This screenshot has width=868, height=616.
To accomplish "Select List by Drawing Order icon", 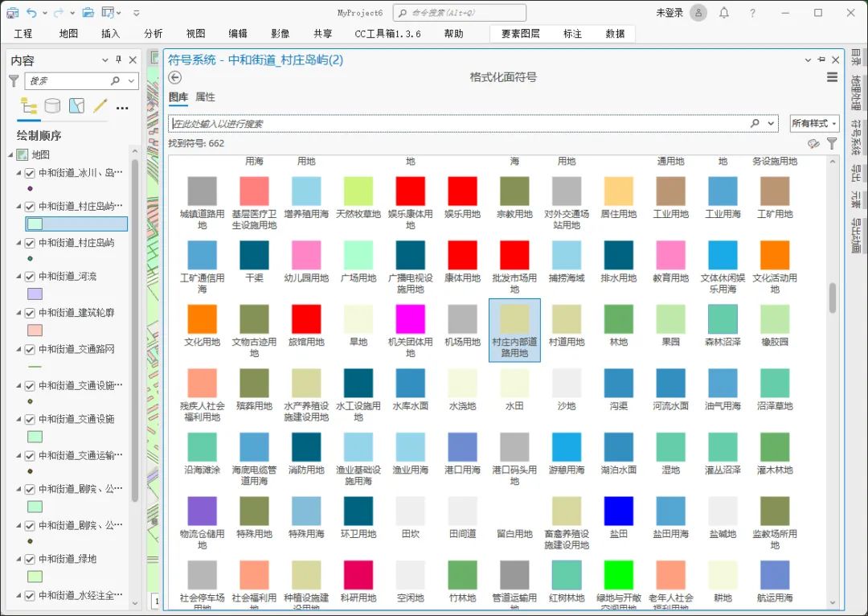I will point(29,105).
